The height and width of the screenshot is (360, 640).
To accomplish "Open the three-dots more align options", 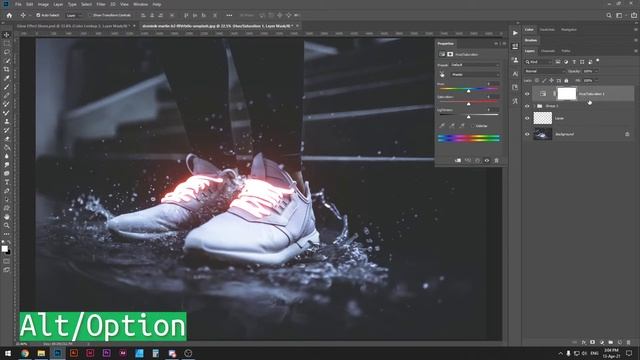I will pos(229,15).
